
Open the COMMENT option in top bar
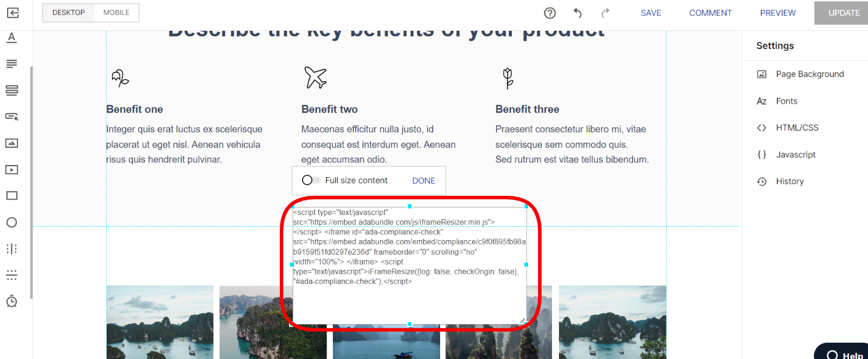(711, 13)
